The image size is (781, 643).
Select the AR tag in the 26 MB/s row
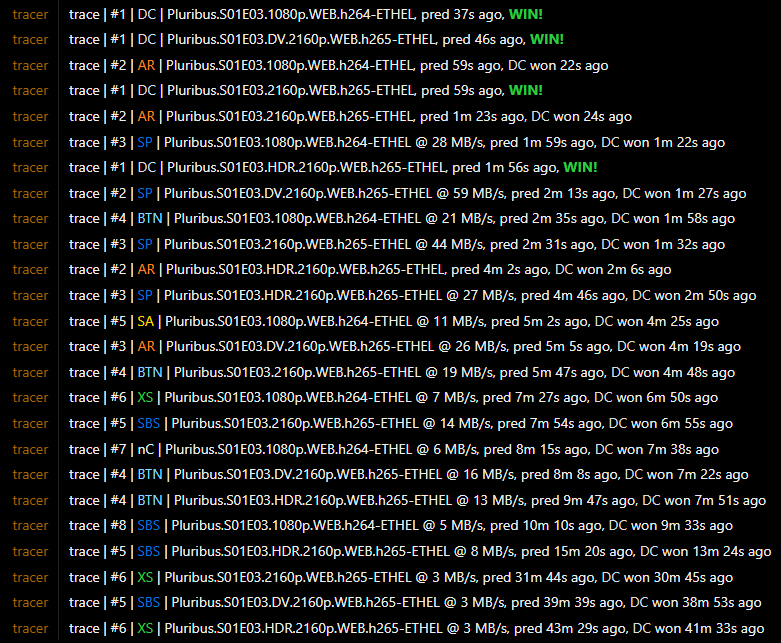tap(146, 346)
